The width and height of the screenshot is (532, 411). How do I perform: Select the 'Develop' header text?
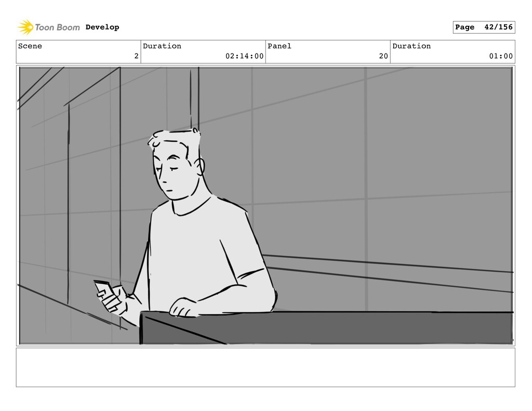point(102,27)
